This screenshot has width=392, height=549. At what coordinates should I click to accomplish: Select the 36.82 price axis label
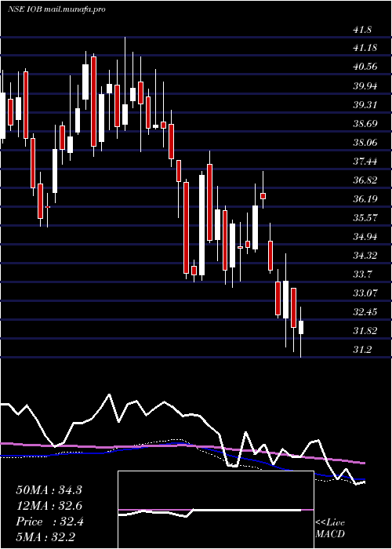[365, 180]
